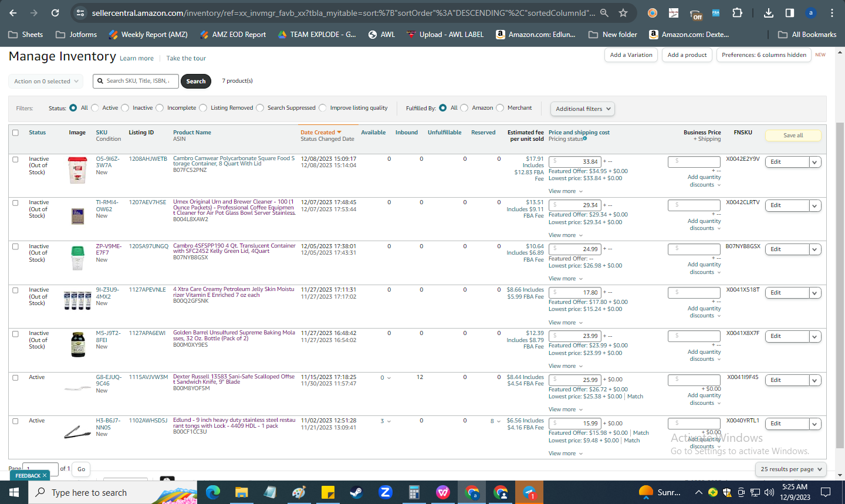Viewport: 845px width, 504px height.
Task: Open Windows Start menu
Action: point(14,492)
